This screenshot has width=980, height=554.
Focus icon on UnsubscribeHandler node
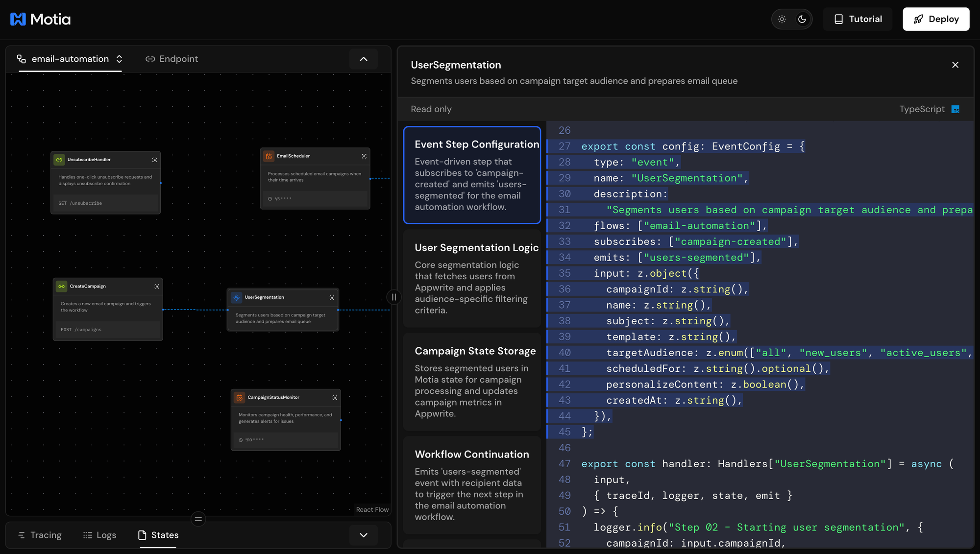tap(155, 160)
